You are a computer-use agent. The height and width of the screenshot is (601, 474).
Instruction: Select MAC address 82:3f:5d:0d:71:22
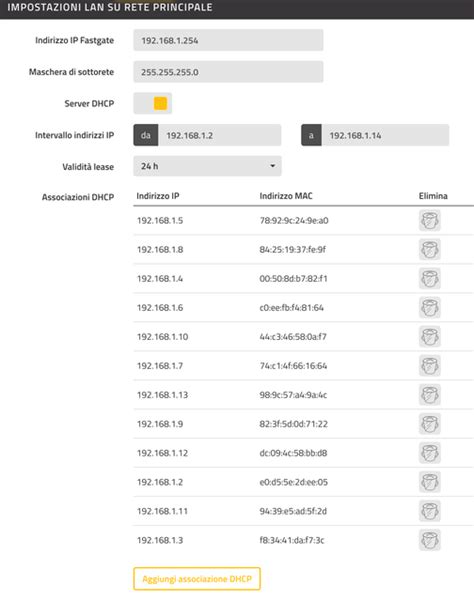pos(294,424)
